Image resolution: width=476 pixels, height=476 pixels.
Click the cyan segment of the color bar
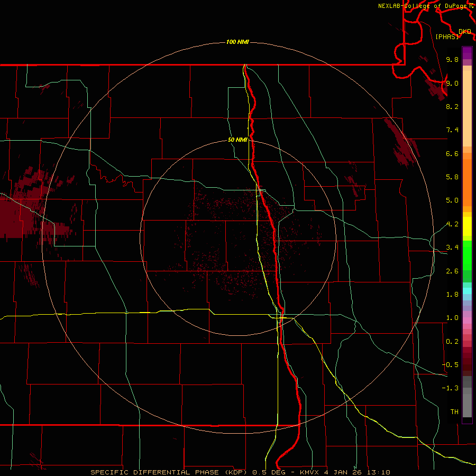pos(467,291)
